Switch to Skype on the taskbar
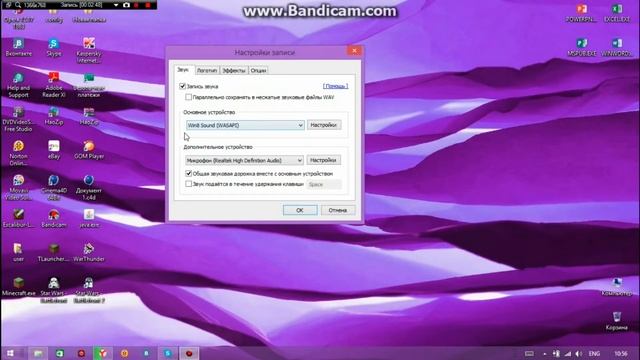The width and height of the screenshot is (640, 360). coord(168,353)
